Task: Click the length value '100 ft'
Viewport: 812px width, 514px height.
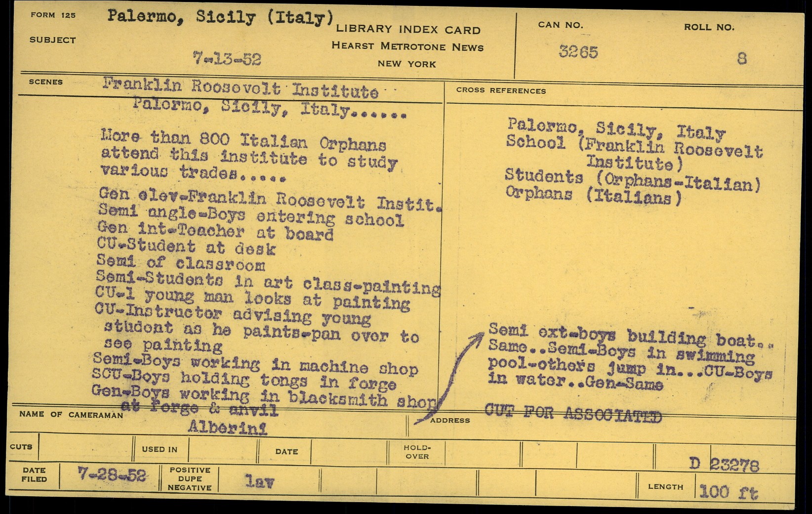Action: pyautogui.click(x=729, y=491)
